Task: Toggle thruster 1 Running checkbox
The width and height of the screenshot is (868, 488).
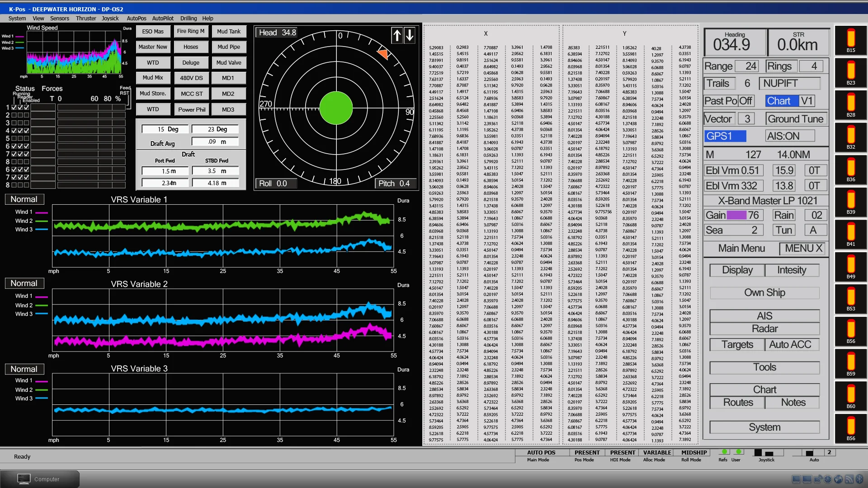Action: 14,108
